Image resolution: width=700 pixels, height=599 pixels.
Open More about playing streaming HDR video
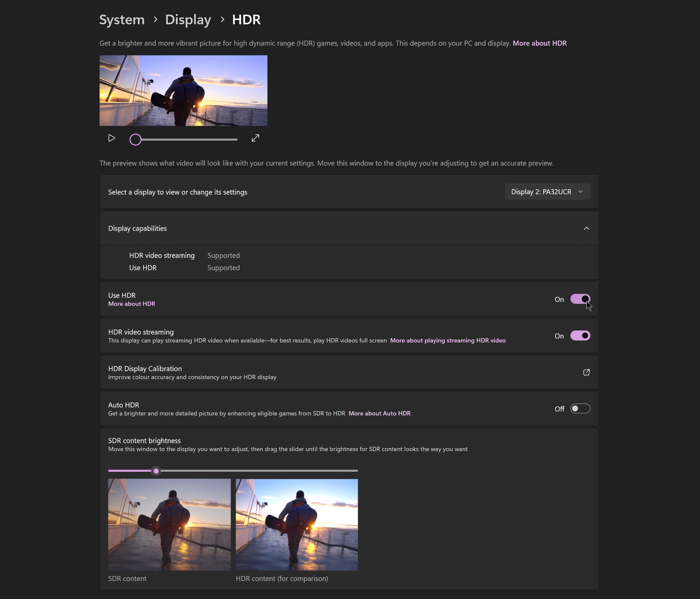448,340
